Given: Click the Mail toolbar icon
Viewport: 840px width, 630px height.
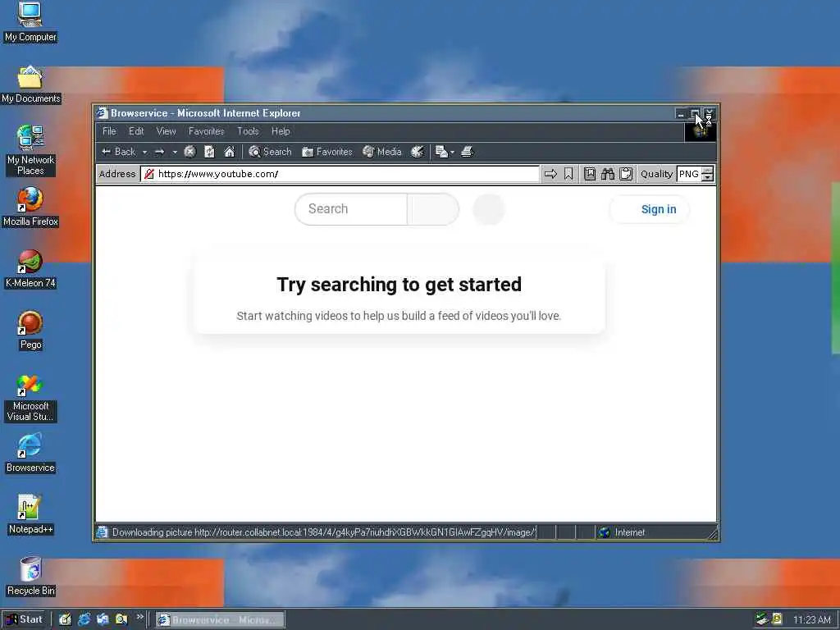Looking at the screenshot, I should [441, 152].
